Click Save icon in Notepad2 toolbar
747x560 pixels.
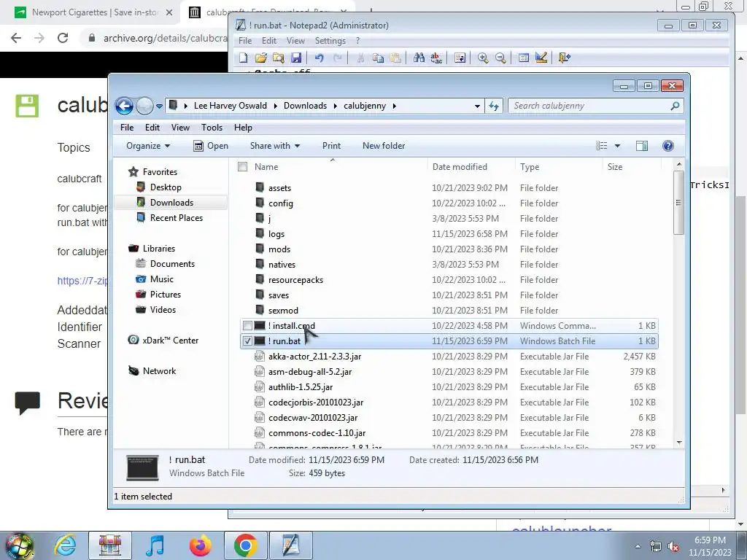click(x=296, y=58)
